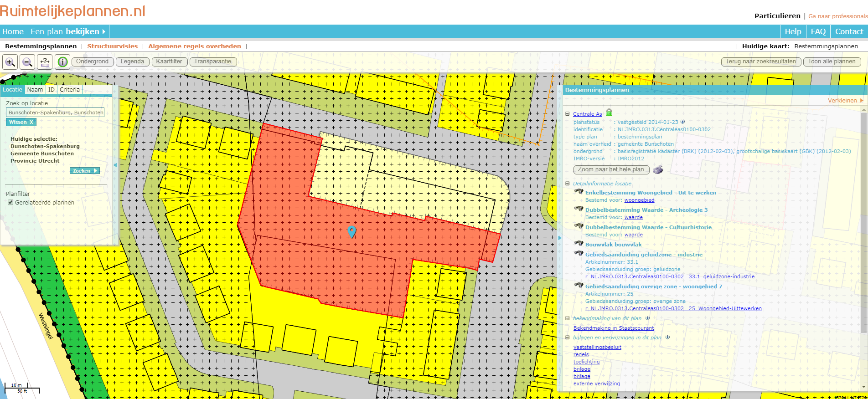Open the externe verwijzing link
868x399 pixels.
pyautogui.click(x=596, y=384)
